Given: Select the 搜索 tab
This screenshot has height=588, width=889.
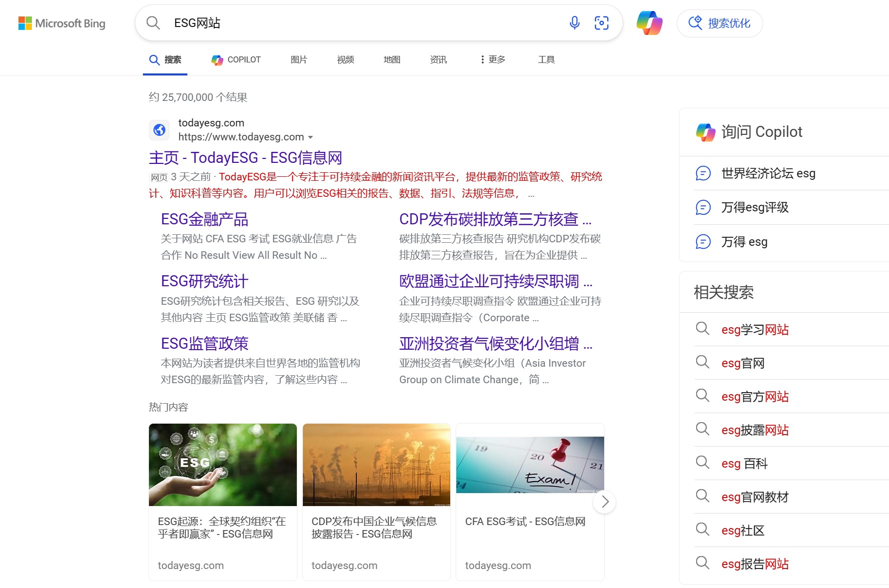Looking at the screenshot, I should [165, 60].
